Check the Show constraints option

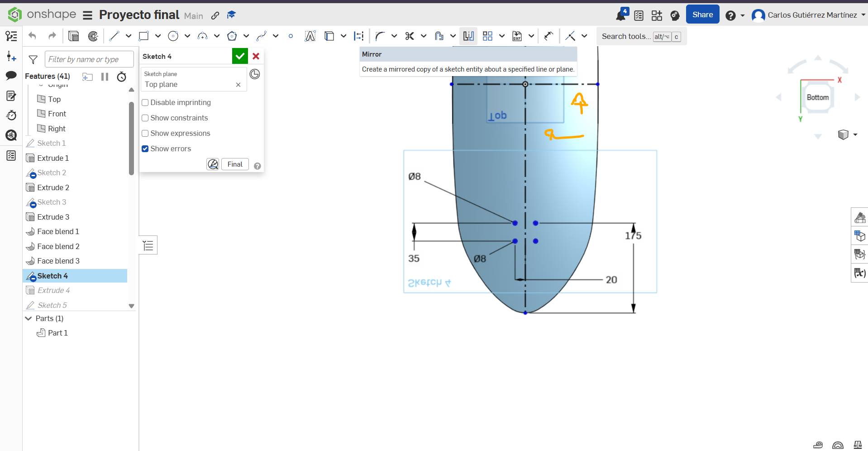point(145,118)
